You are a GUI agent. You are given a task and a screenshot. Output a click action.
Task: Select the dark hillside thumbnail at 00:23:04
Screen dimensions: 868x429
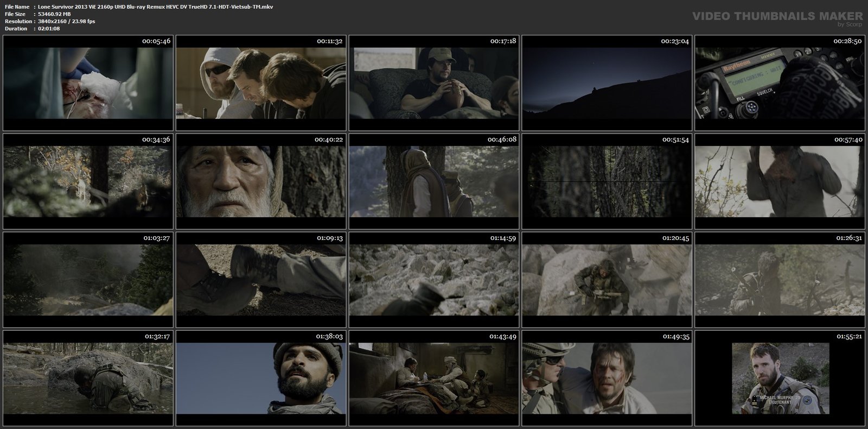coord(607,83)
